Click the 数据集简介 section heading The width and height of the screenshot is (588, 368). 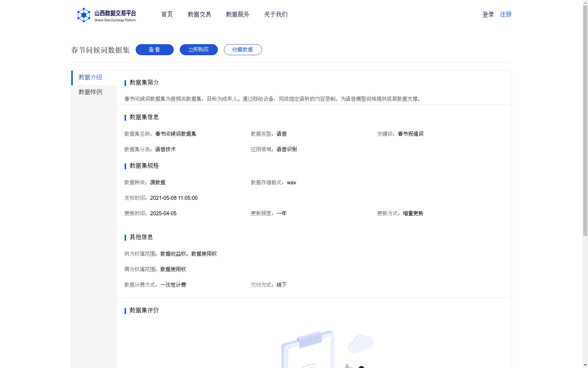tap(144, 82)
